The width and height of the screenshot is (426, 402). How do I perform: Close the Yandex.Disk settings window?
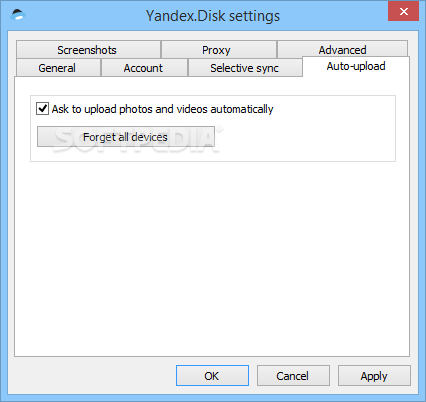[403, 12]
